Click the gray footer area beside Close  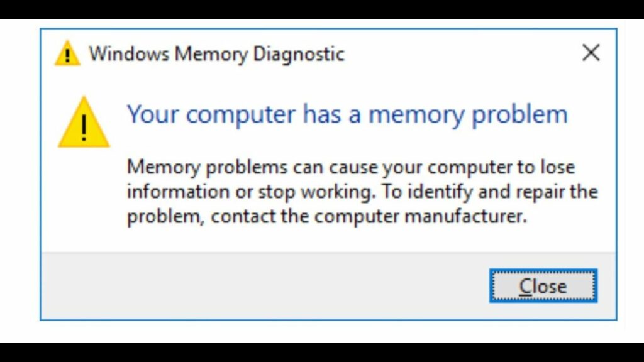[263, 286]
